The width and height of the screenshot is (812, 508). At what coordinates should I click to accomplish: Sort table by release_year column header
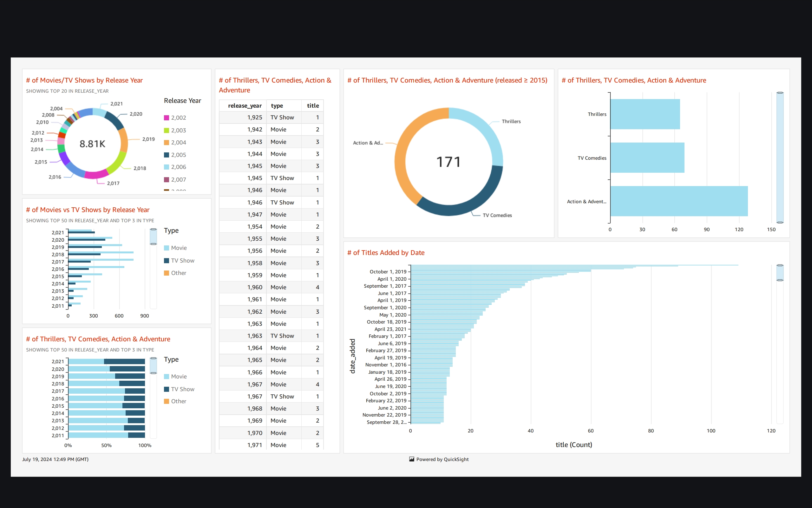[x=243, y=105]
